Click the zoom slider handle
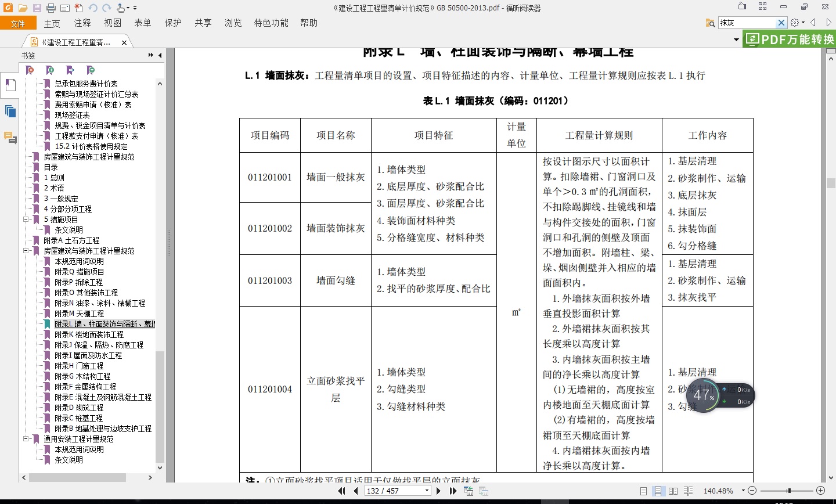 click(x=788, y=491)
